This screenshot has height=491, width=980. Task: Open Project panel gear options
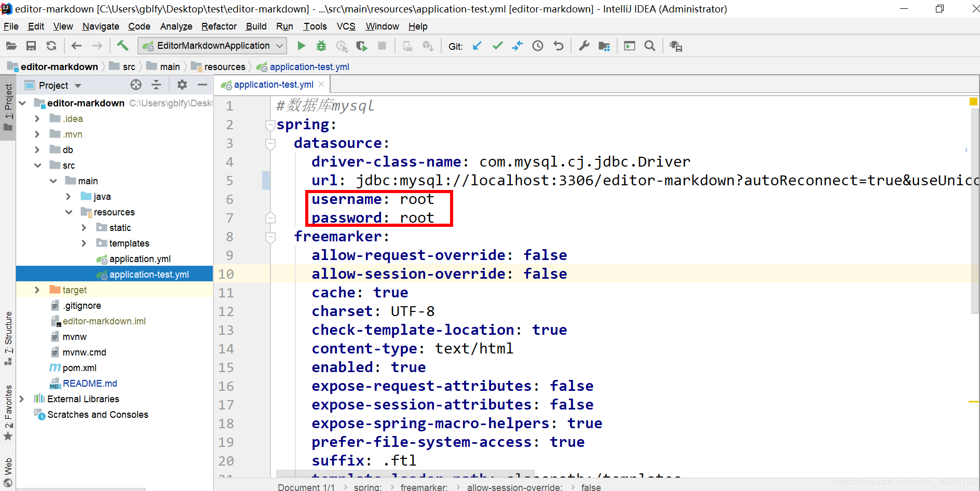[x=182, y=85]
